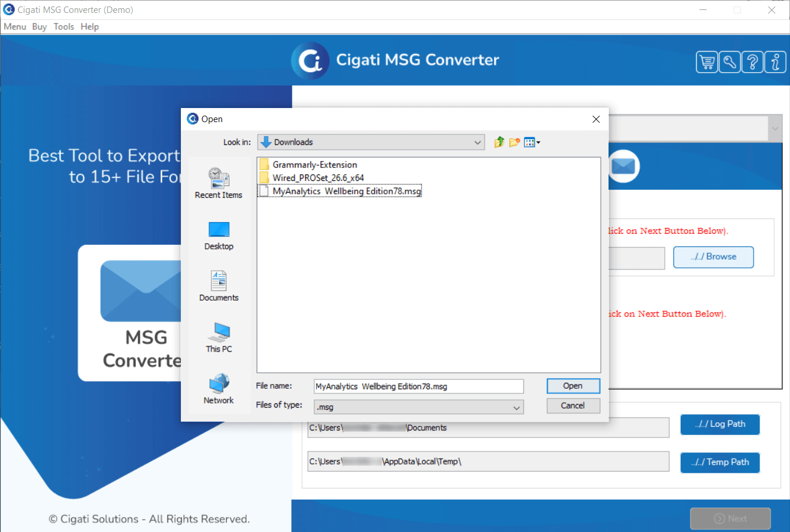Select This PC shortcut

(x=218, y=338)
